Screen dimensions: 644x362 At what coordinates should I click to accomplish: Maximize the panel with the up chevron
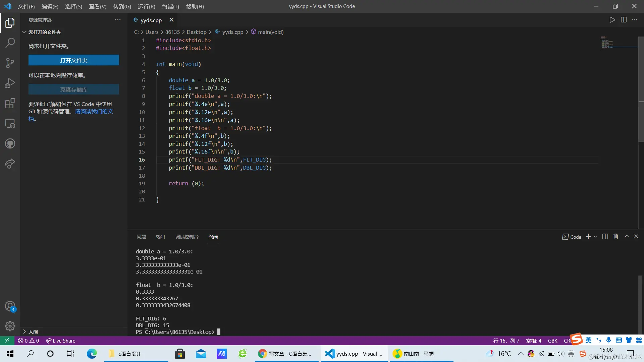[x=627, y=237]
